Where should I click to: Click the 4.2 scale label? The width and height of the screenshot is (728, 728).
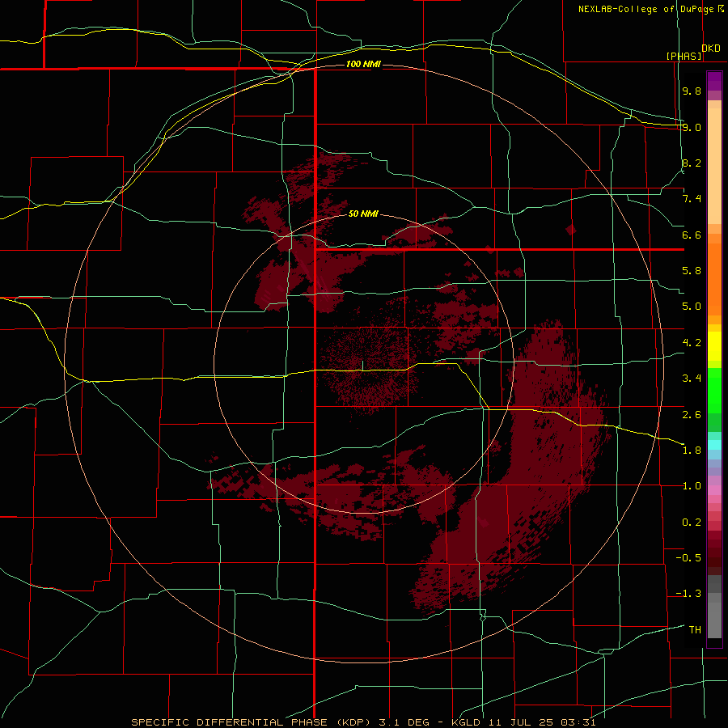tap(692, 343)
